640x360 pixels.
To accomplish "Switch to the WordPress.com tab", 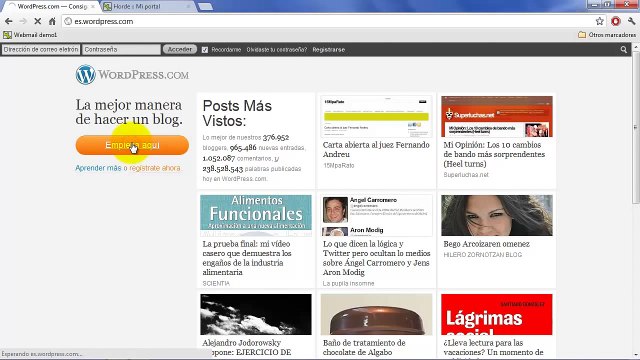I will point(51,7).
